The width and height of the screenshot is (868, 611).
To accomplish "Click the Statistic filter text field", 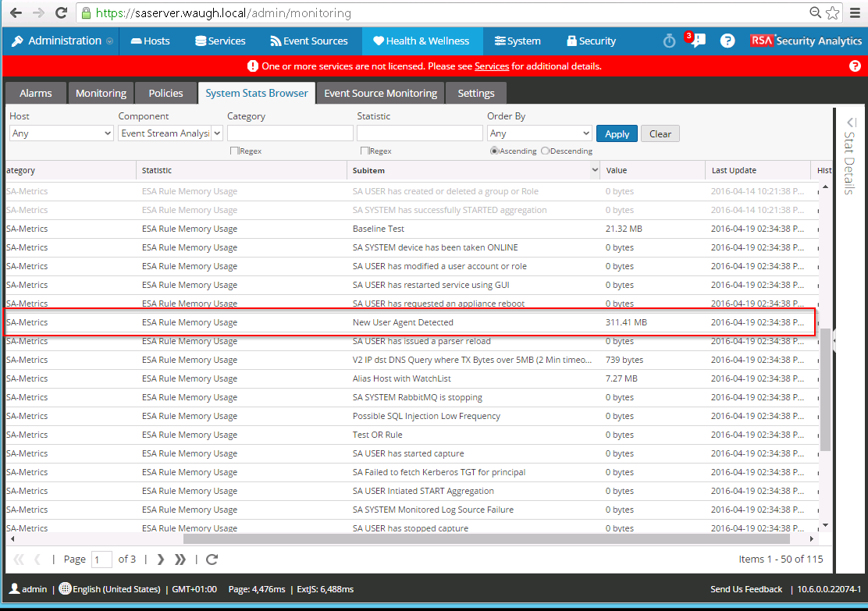I will pos(419,133).
